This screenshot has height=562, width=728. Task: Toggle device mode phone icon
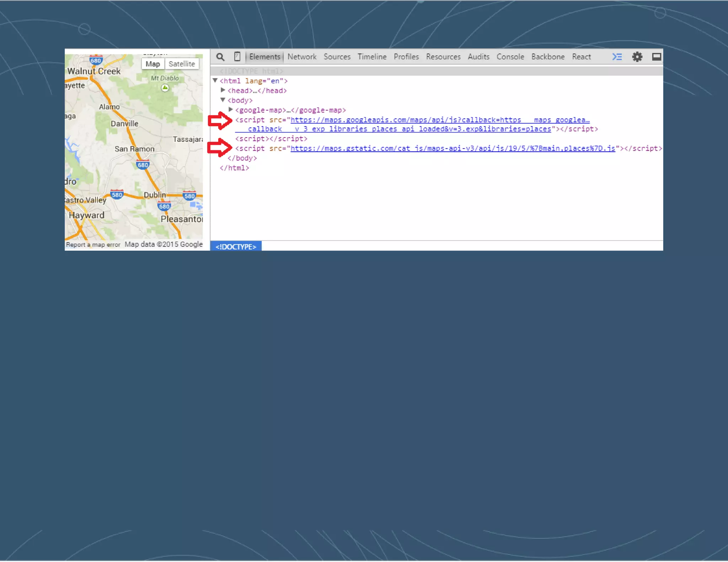point(237,57)
